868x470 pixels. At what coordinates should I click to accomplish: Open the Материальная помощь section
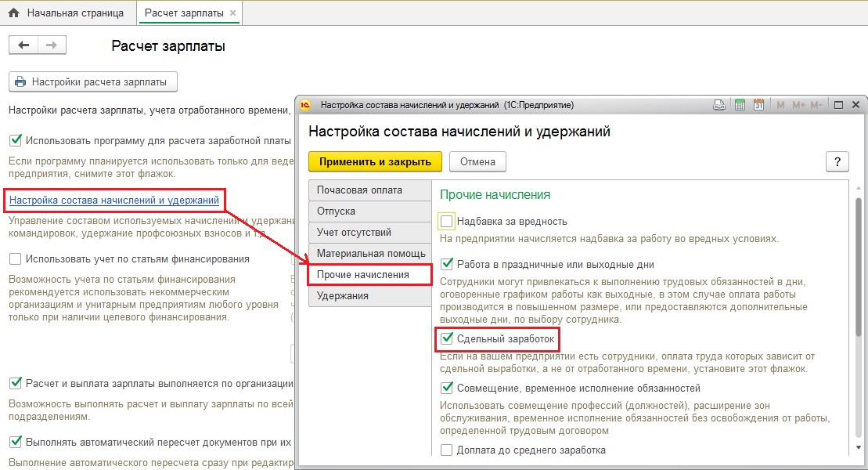371,254
